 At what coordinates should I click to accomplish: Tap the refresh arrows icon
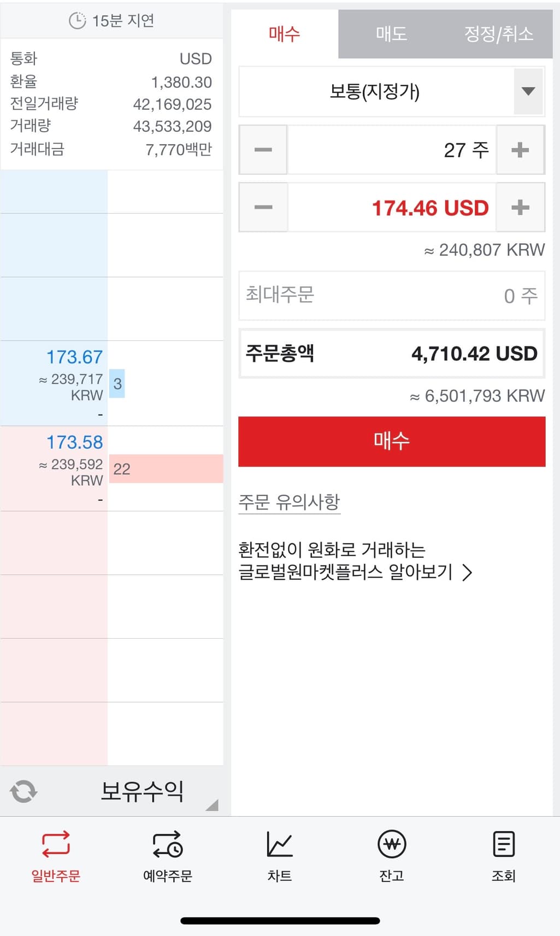(23, 791)
